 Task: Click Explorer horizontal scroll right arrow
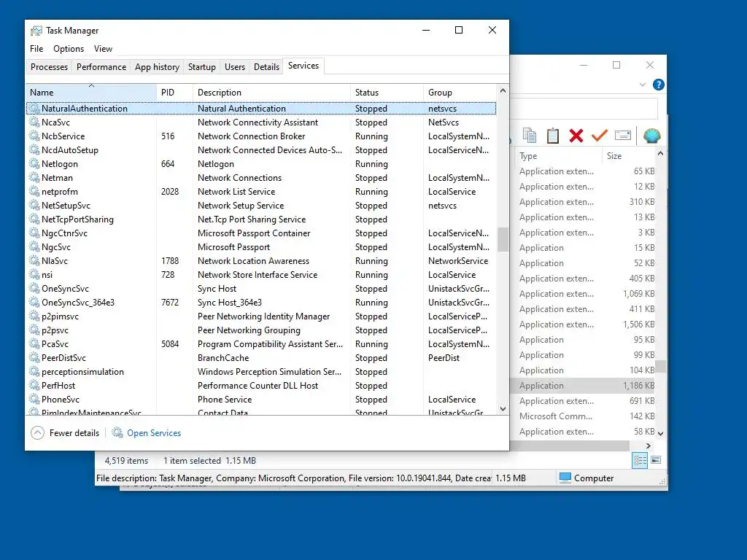(x=648, y=446)
